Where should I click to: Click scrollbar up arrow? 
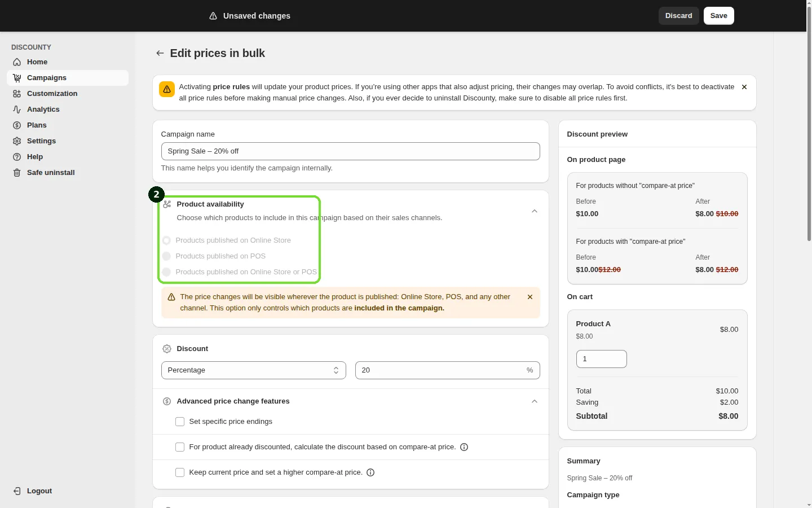(809, 3)
